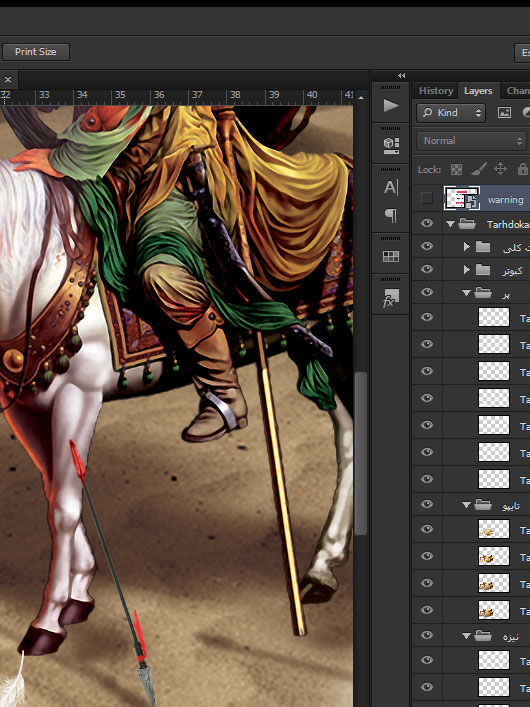530x707 pixels.
Task: Open the Swatches grid panel icon
Action: coord(391,257)
